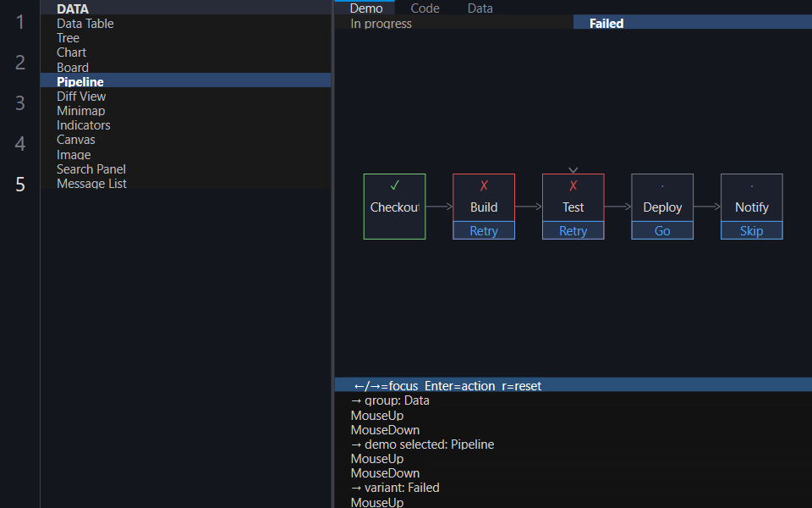Open the Code tab
The image size is (812, 508).
[x=425, y=8]
